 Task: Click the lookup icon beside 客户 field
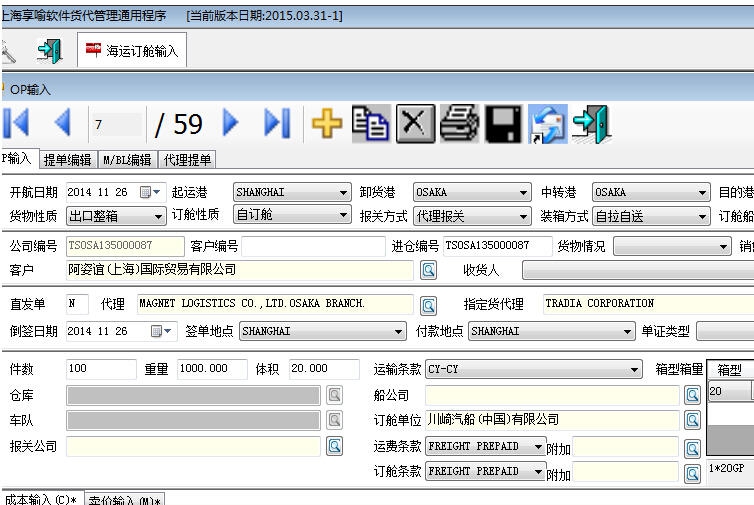point(428,270)
